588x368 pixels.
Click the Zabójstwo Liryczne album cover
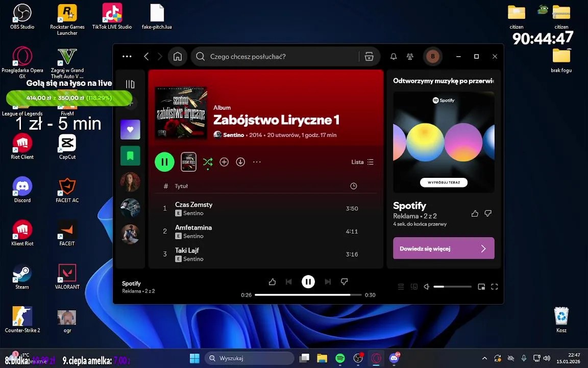pos(181,113)
